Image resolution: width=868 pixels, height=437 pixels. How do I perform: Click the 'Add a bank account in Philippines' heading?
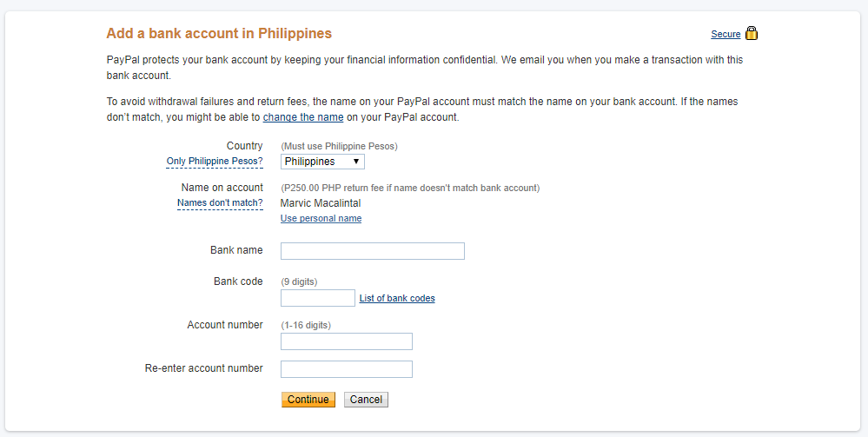[x=219, y=33]
